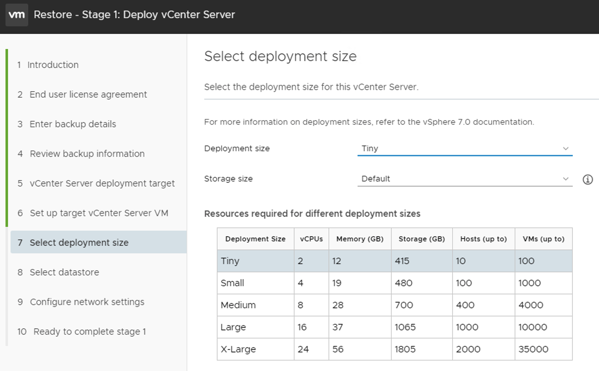Click the Restore - Stage 1 title text
The width and height of the screenshot is (599, 371).
(134, 15)
